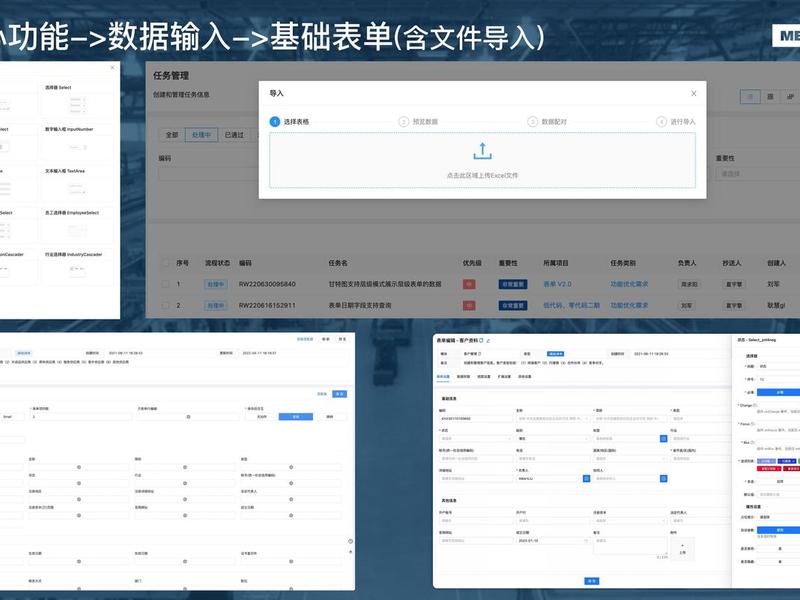
Task: Switch to the 已通过 filter tab
Action: [x=234, y=135]
